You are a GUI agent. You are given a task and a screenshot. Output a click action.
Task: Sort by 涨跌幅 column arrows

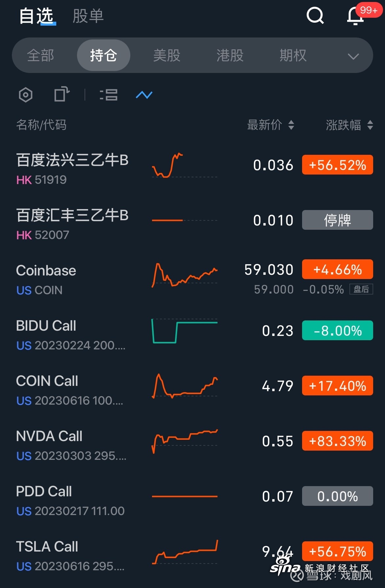370,125
